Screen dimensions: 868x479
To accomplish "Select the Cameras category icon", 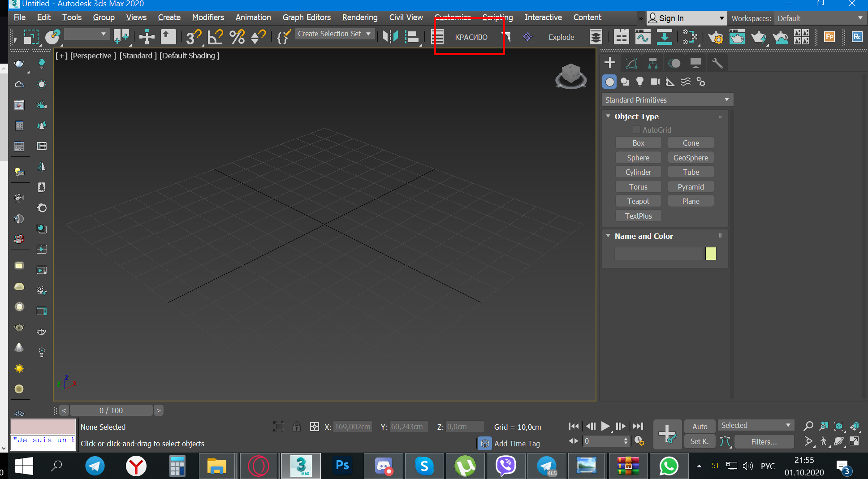I will [x=655, y=82].
